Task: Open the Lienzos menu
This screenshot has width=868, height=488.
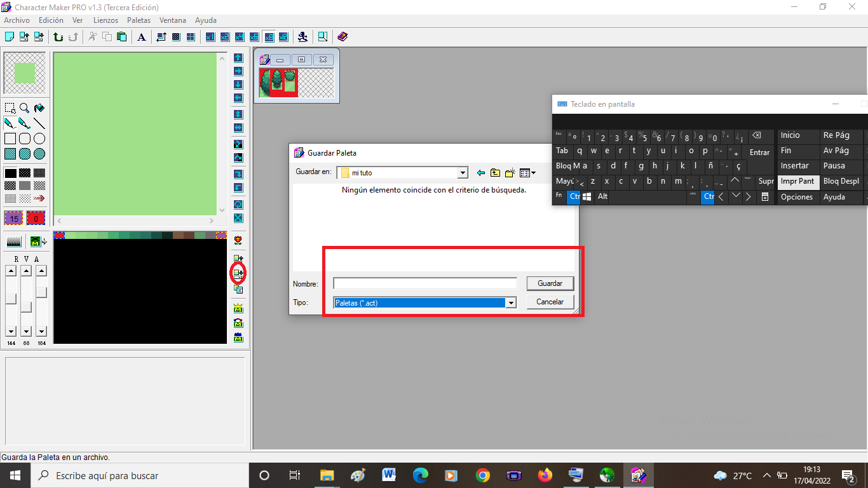Action: tap(105, 20)
